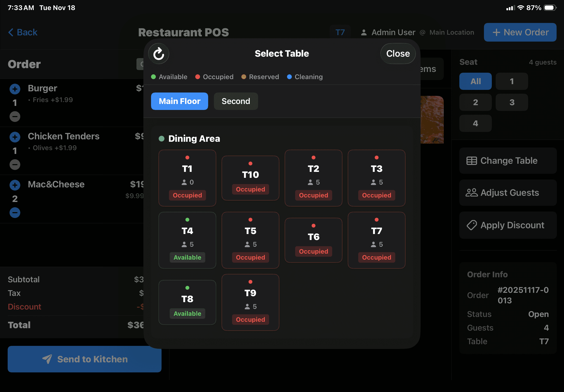564x392 pixels.
Task: Click the refresh tables icon
Action: click(159, 54)
